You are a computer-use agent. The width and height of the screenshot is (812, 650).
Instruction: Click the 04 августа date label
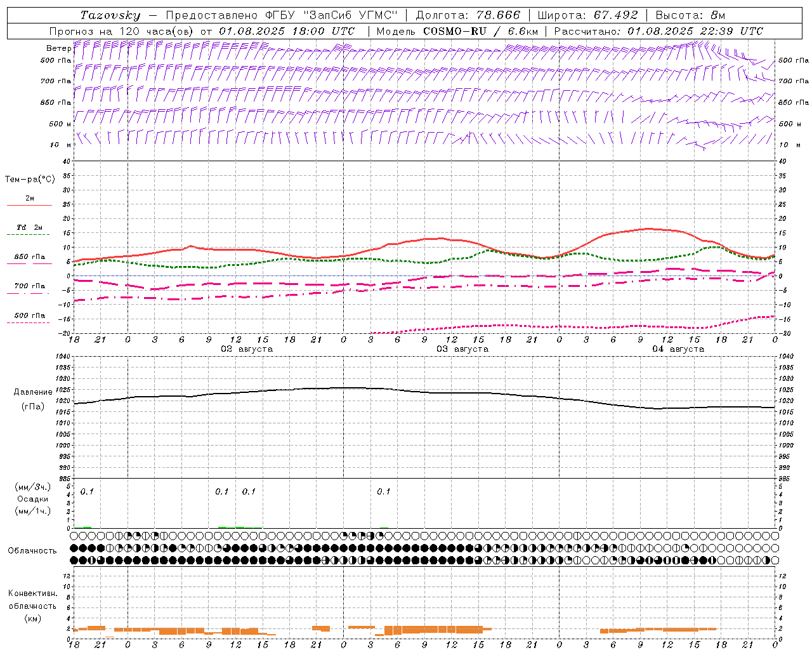pos(678,349)
